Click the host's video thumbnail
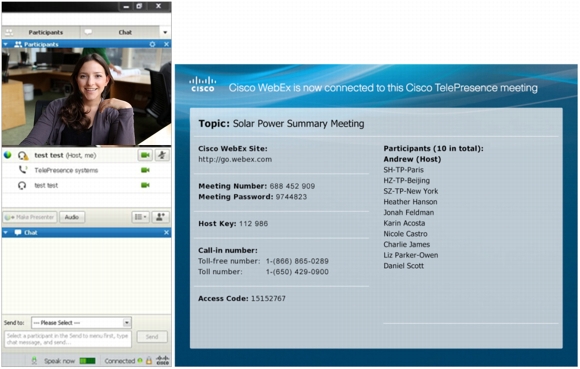Screen dimensions: 580x369 tap(86, 97)
